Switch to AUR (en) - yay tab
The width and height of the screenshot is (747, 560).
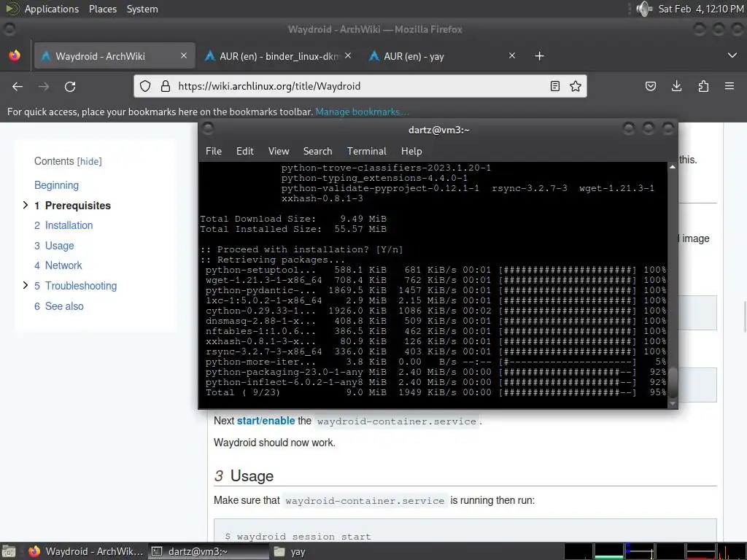(443, 56)
